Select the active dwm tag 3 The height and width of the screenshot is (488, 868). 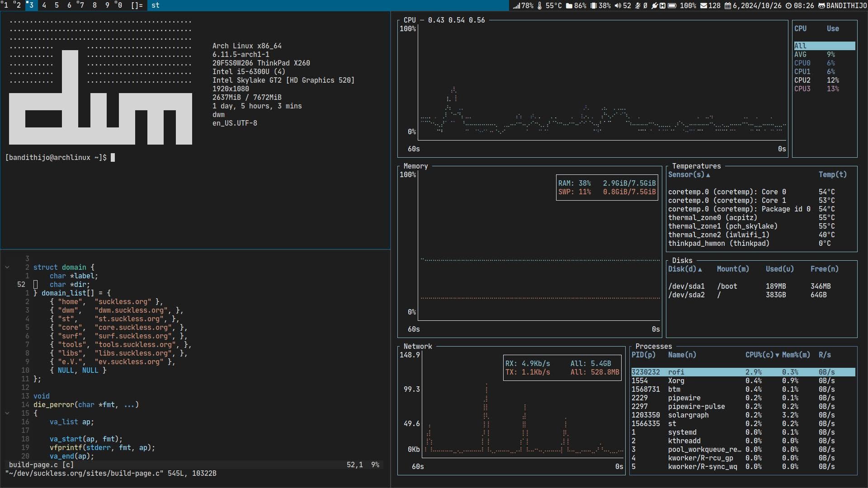point(31,5)
